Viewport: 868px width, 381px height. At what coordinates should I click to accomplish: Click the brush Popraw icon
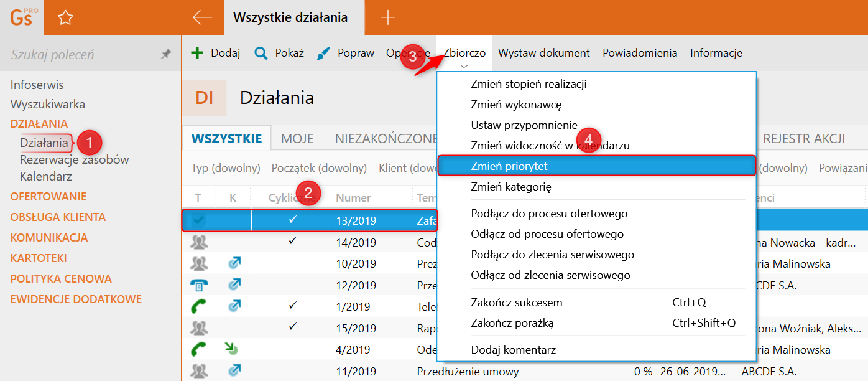(x=324, y=53)
